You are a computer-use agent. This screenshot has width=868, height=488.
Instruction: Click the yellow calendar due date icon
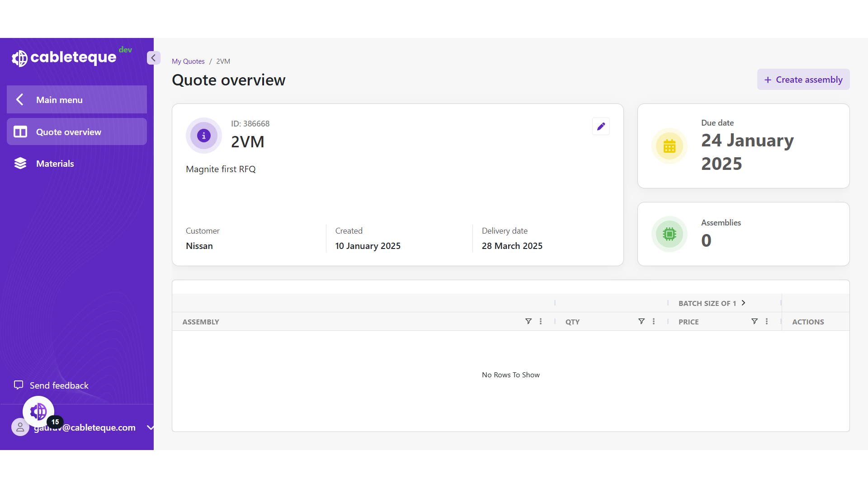tap(669, 146)
